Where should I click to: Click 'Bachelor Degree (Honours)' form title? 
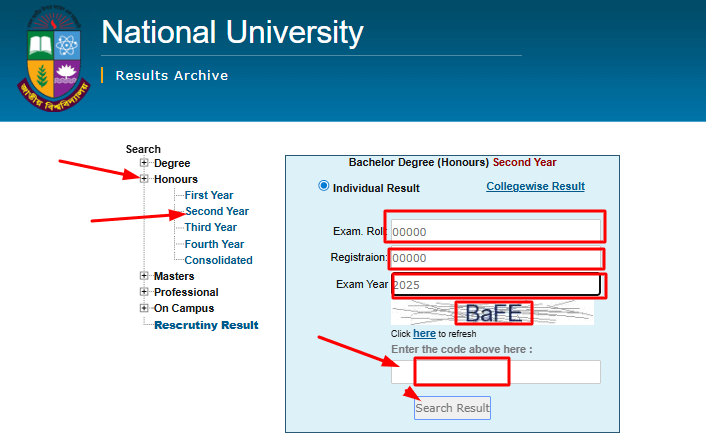point(419,162)
